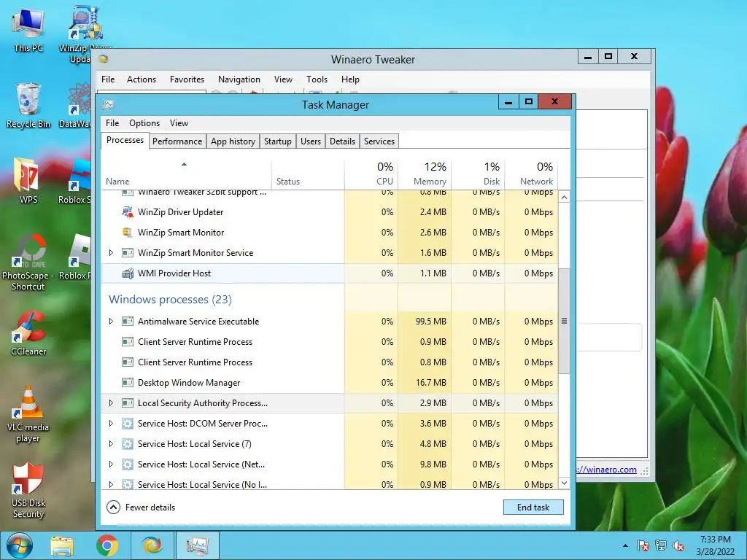Show hidden tray icons arrow
The width and height of the screenshot is (747, 560).
click(625, 545)
